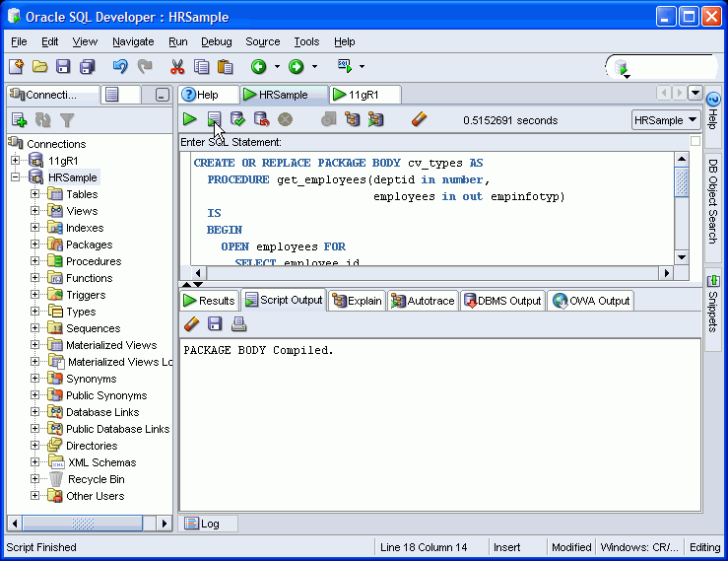This screenshot has width=728, height=561.
Task: Switch to the DBMS Output tab
Action: 502,301
